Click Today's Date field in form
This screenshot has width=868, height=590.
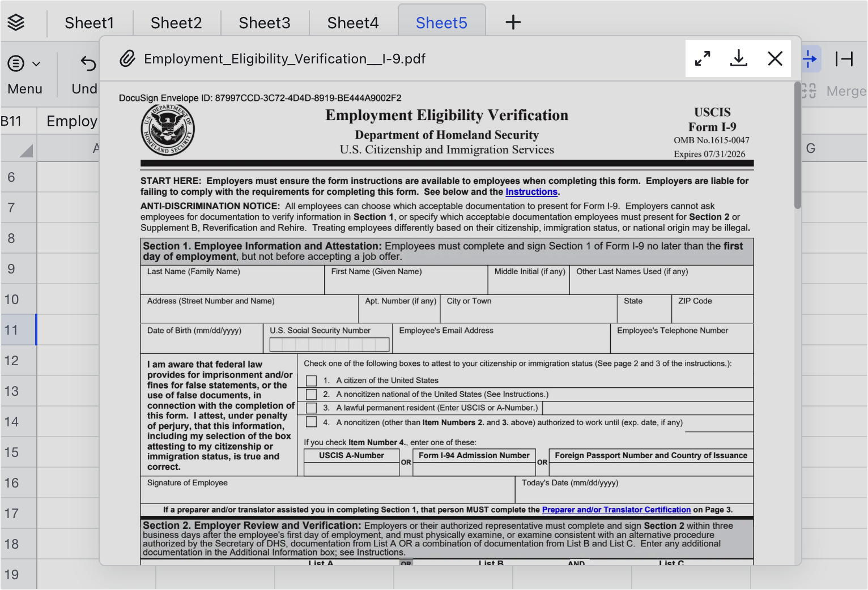[635, 489]
